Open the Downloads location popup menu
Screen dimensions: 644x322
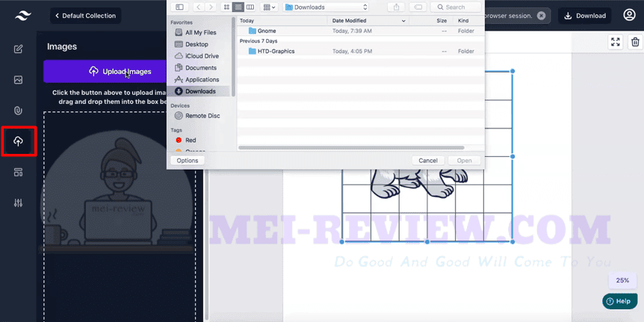pyautogui.click(x=326, y=7)
